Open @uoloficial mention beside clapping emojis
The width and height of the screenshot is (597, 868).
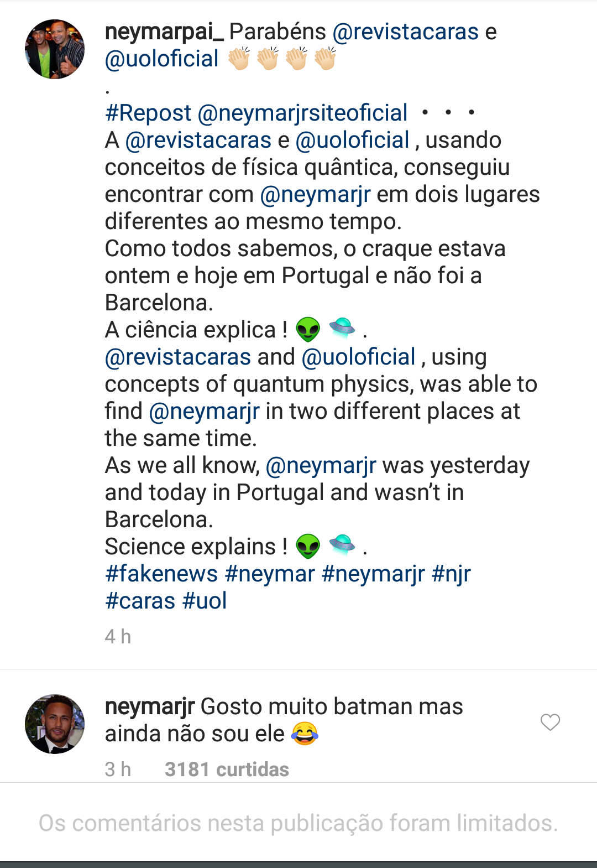click(162, 59)
